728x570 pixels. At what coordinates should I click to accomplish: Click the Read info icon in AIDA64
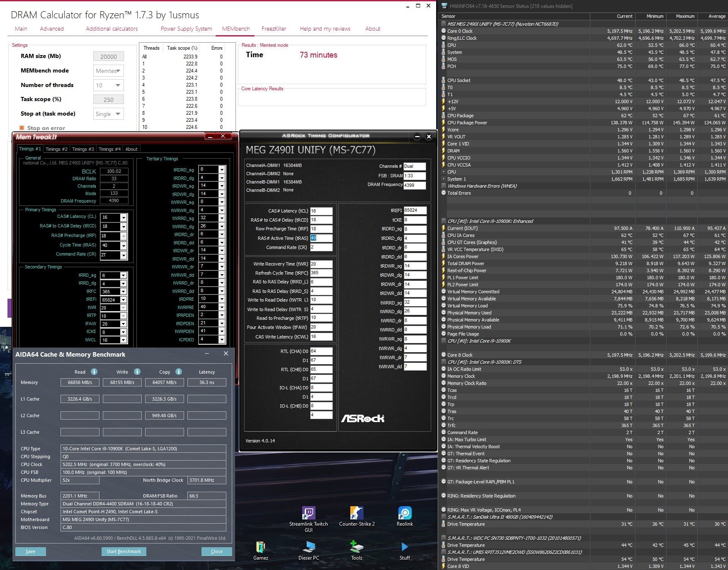point(94,372)
